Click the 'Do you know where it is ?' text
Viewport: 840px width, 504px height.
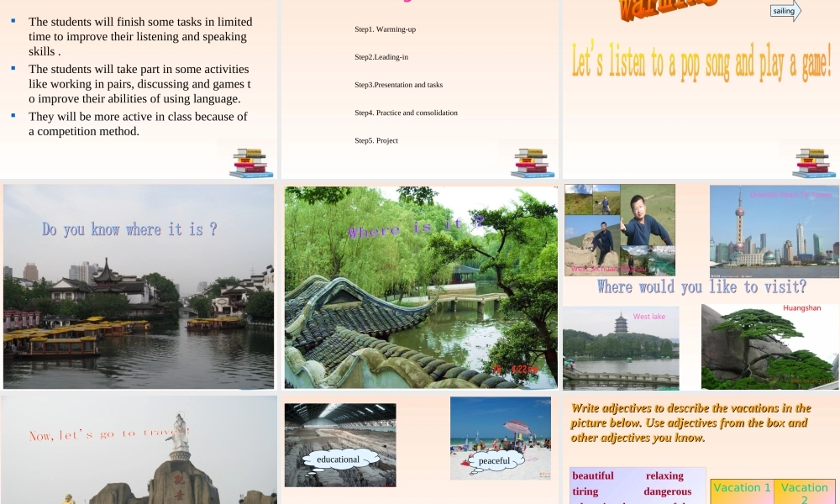coord(129,230)
